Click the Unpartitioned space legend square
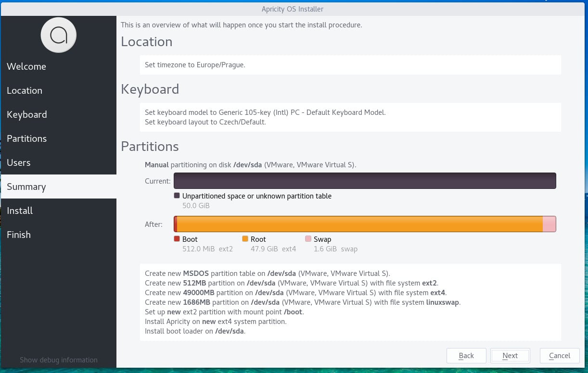This screenshot has width=588, height=373. 177,195
